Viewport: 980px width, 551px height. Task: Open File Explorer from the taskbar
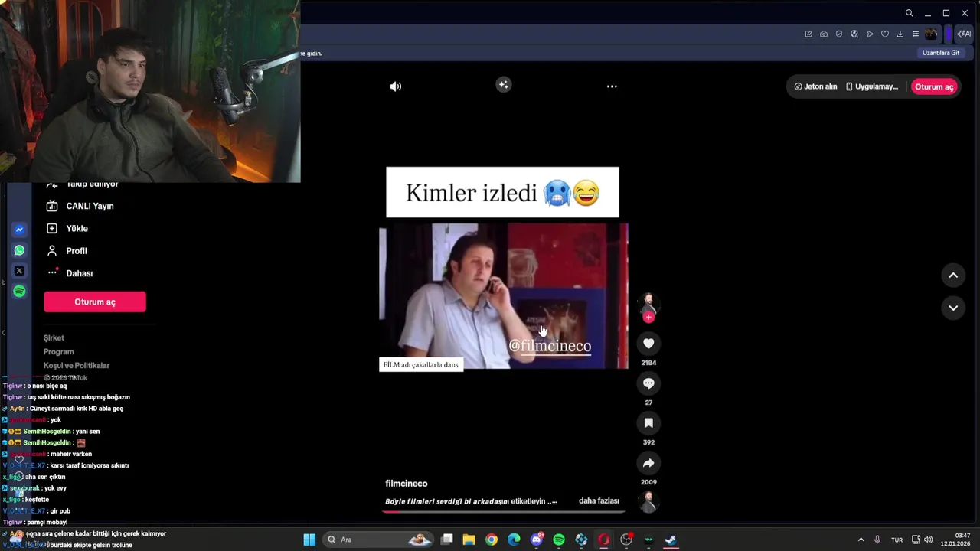[469, 540]
